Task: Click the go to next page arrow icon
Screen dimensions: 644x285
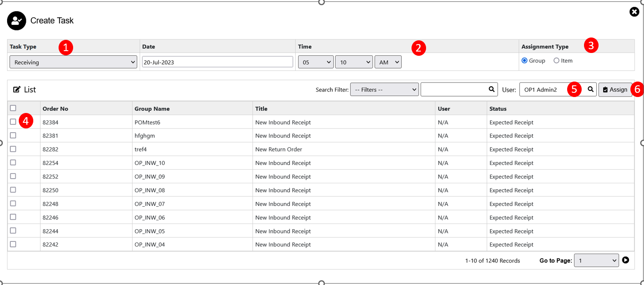Action: (x=626, y=260)
